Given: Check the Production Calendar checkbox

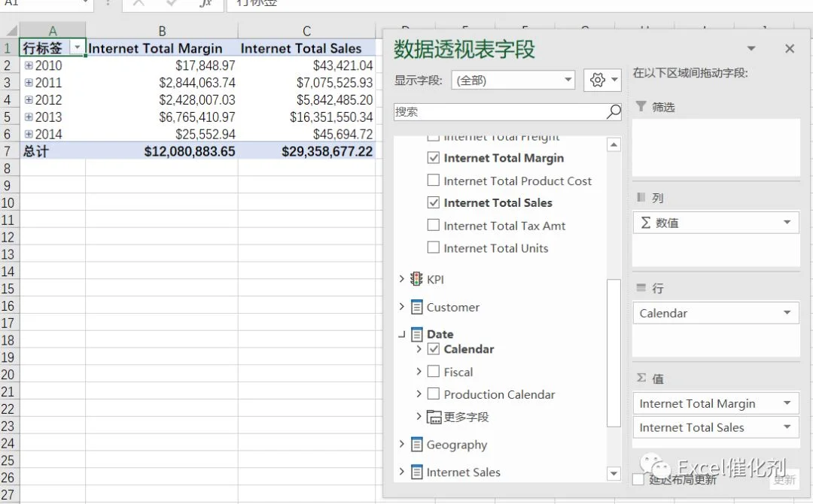Looking at the screenshot, I should pos(434,394).
